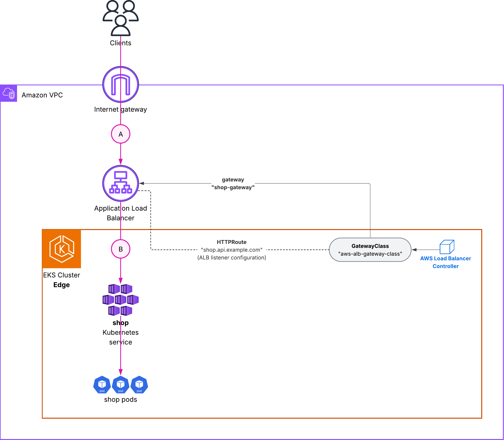Click the shop Kubernetes service icon
Viewport: 504px width, 440px height.
pos(121,300)
